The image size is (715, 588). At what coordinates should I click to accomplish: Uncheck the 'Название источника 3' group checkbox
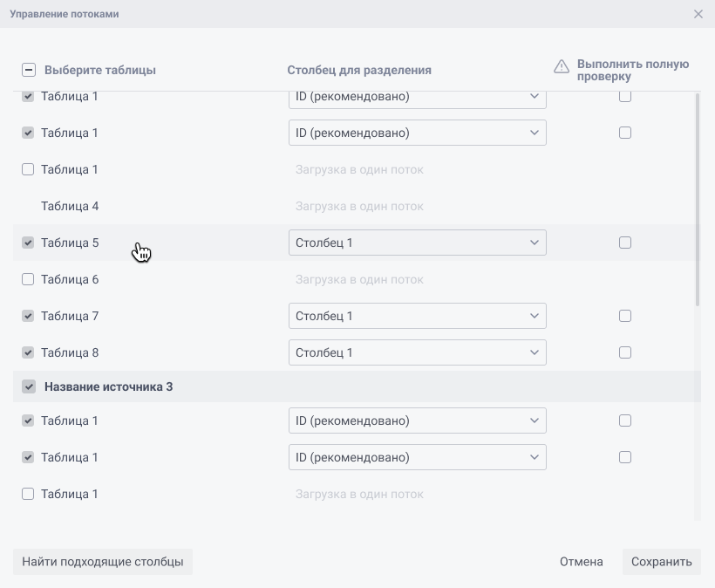click(27, 386)
